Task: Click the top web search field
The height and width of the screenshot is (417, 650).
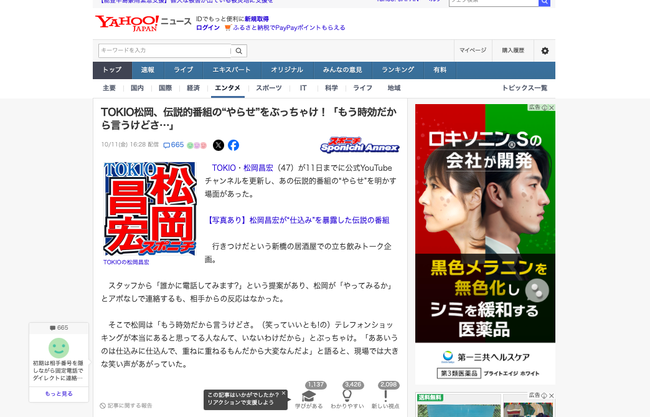Action: pyautogui.click(x=494, y=2)
